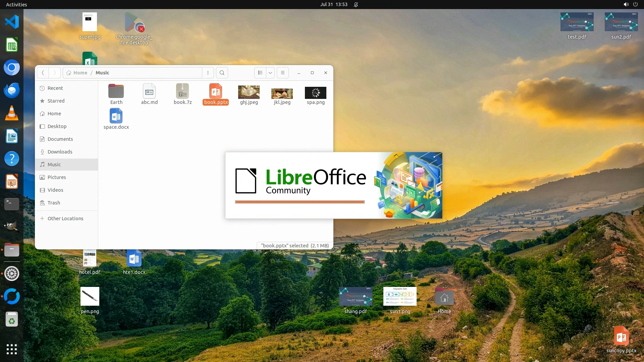Open the hamburger main menu in Files
644x362 pixels.
pyautogui.click(x=283, y=73)
